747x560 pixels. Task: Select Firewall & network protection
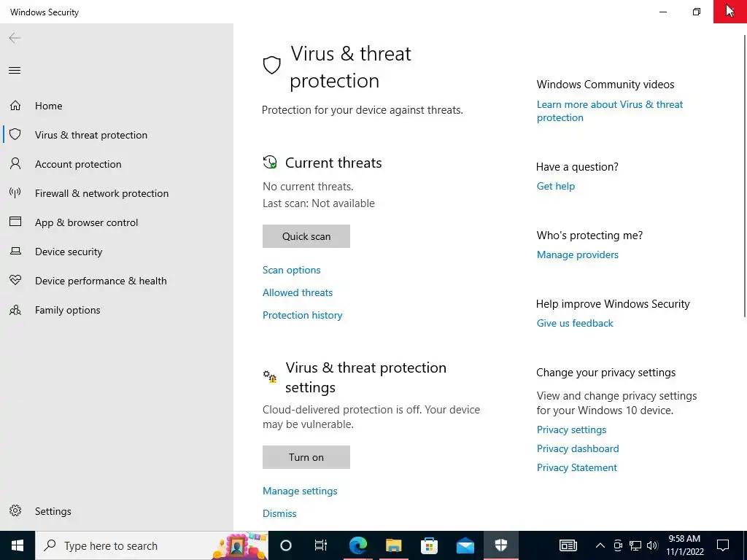(x=101, y=193)
